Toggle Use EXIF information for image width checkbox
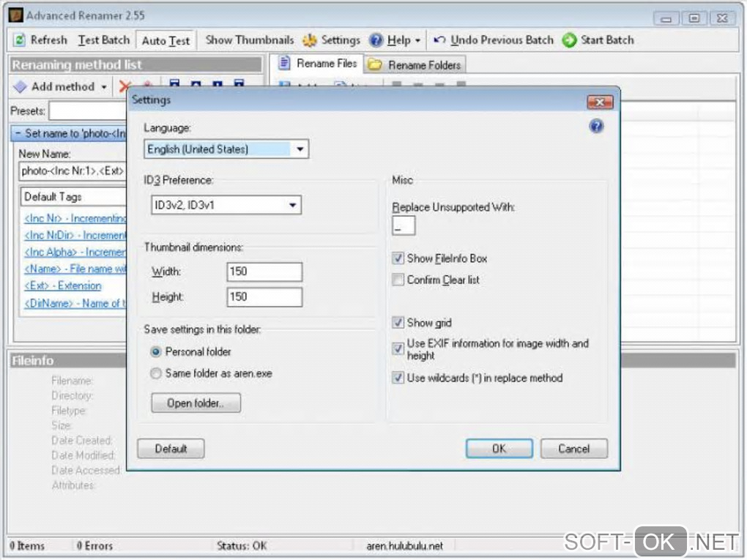Screen dimensions: 747x560 click(x=398, y=348)
